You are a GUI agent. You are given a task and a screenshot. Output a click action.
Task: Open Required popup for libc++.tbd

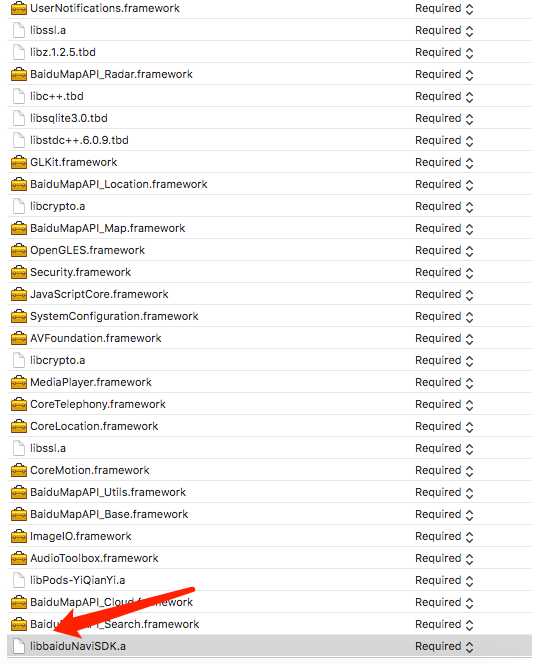444,97
